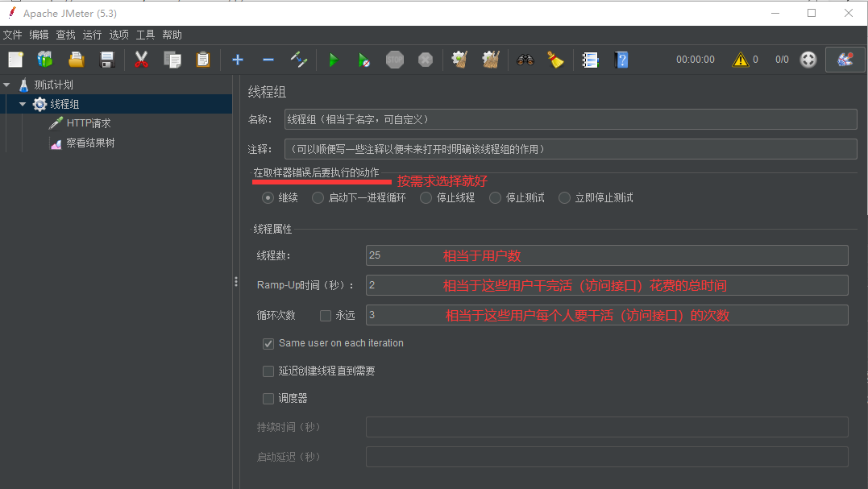
Task: Click the 00:00:00 elapsed timer
Action: point(696,60)
